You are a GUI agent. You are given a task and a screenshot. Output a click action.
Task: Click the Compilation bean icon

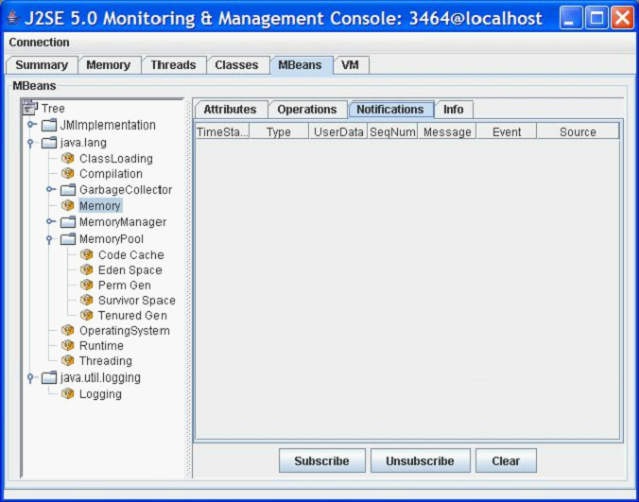(x=68, y=173)
